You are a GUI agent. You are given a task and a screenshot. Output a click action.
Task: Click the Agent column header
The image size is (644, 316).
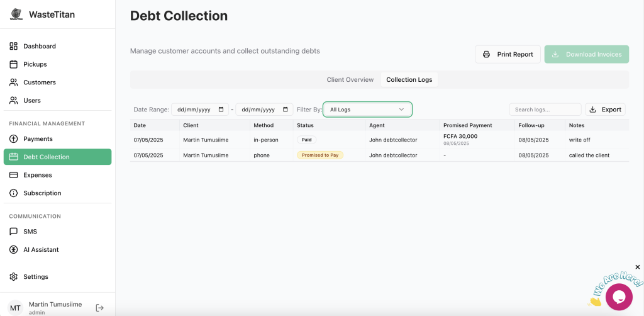coord(377,125)
